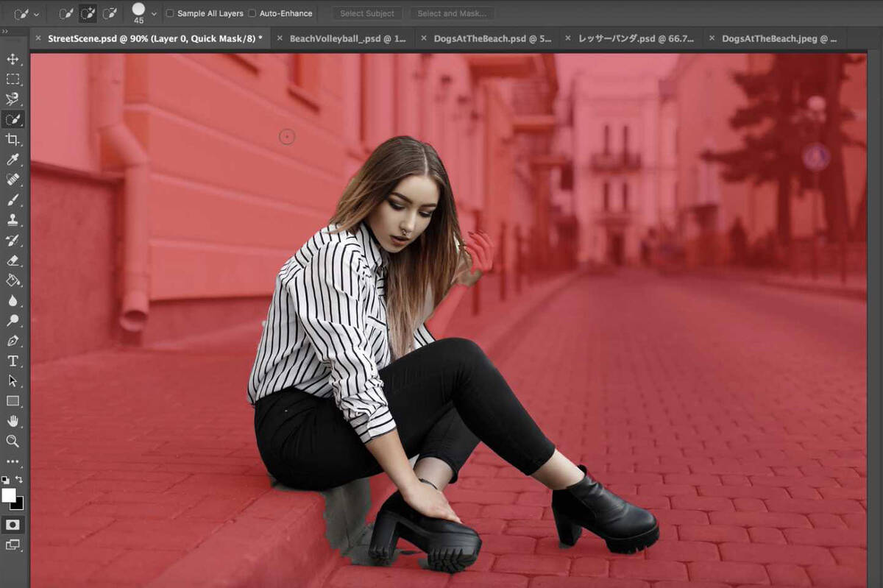Activate the Eyedropper tool
This screenshot has height=588, width=883.
coord(13,160)
